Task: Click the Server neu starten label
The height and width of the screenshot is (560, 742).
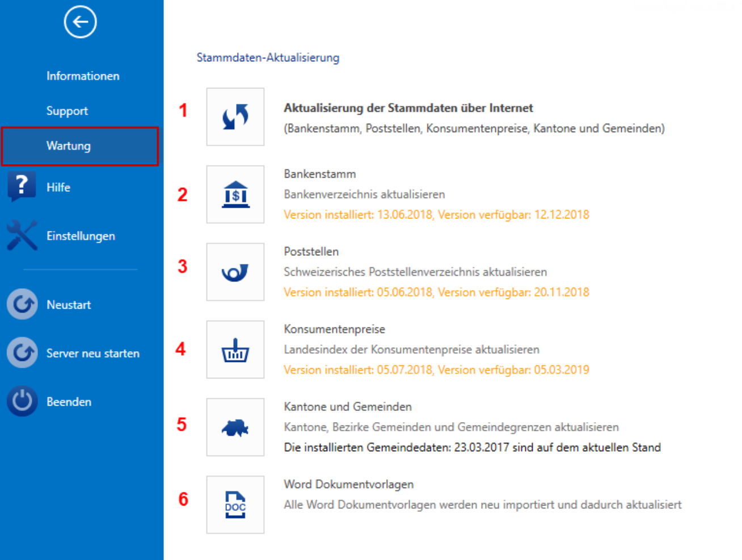Action: 93,353
